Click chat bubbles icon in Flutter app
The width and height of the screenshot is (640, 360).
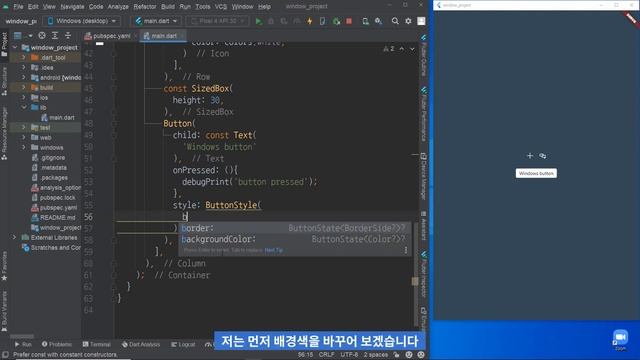tap(542, 156)
